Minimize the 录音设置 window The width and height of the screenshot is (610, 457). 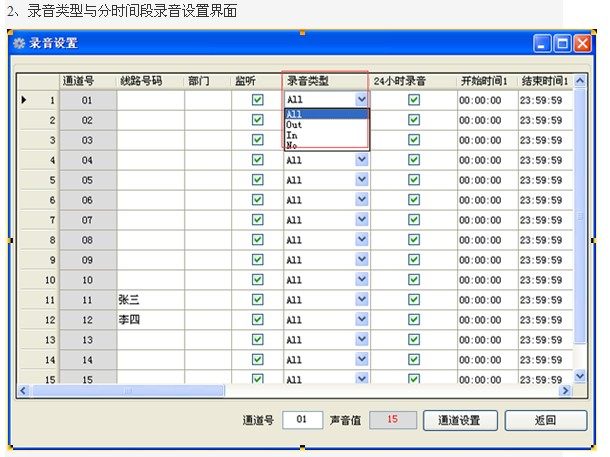pos(542,43)
